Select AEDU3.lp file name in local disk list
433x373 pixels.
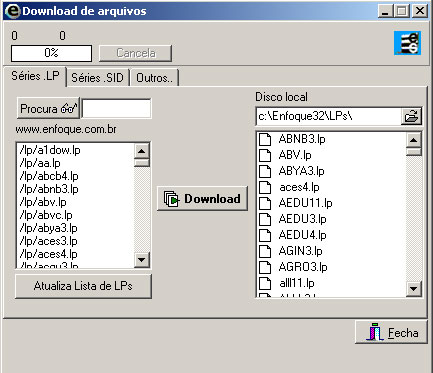[303, 219]
